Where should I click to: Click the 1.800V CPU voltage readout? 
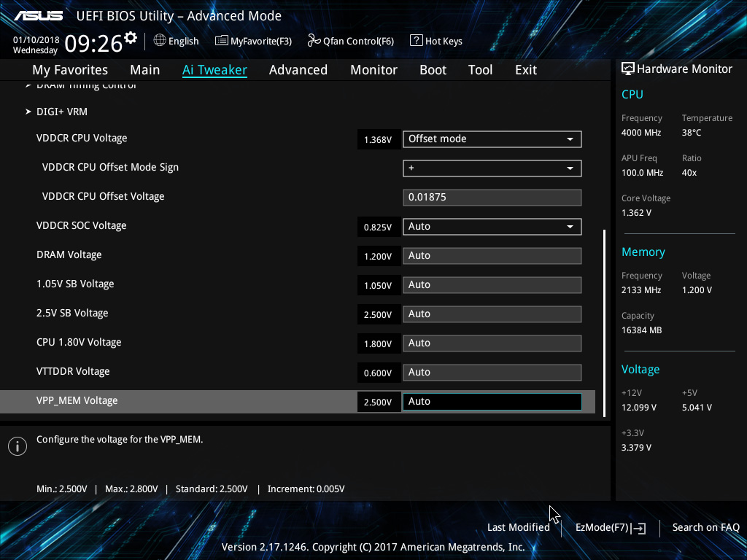pos(379,344)
